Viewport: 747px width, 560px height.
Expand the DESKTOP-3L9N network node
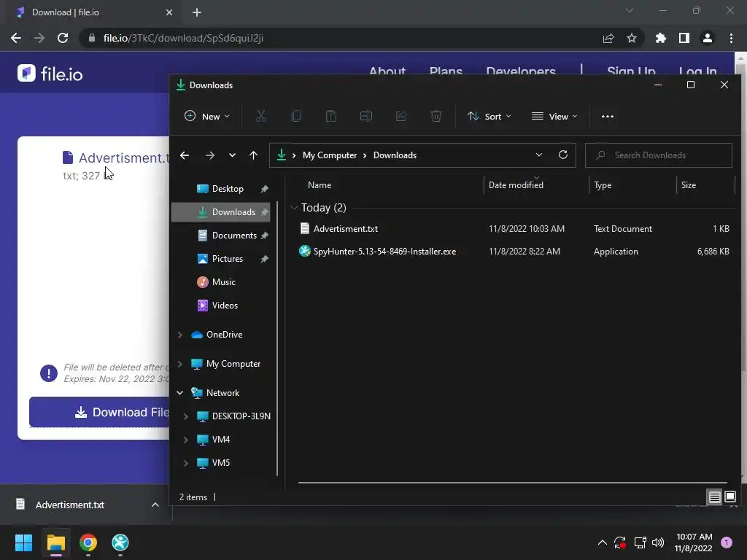coord(186,416)
